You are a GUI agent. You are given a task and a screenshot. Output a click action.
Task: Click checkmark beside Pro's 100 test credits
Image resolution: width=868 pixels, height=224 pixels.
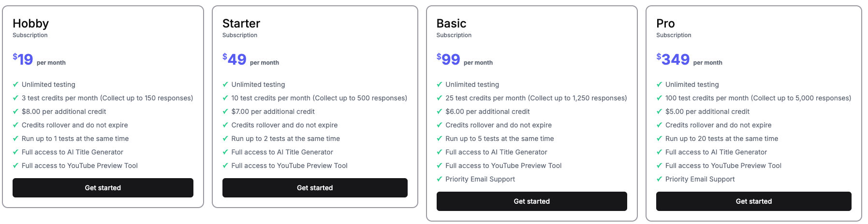[659, 98]
